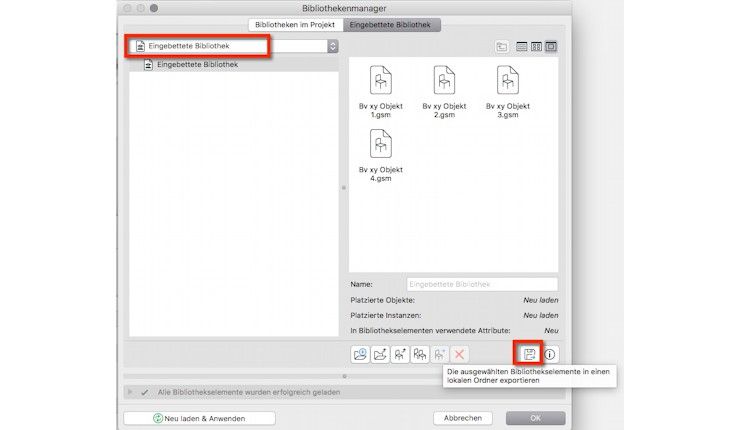Confirm with the OK button
The image size is (740, 430).
(536, 418)
